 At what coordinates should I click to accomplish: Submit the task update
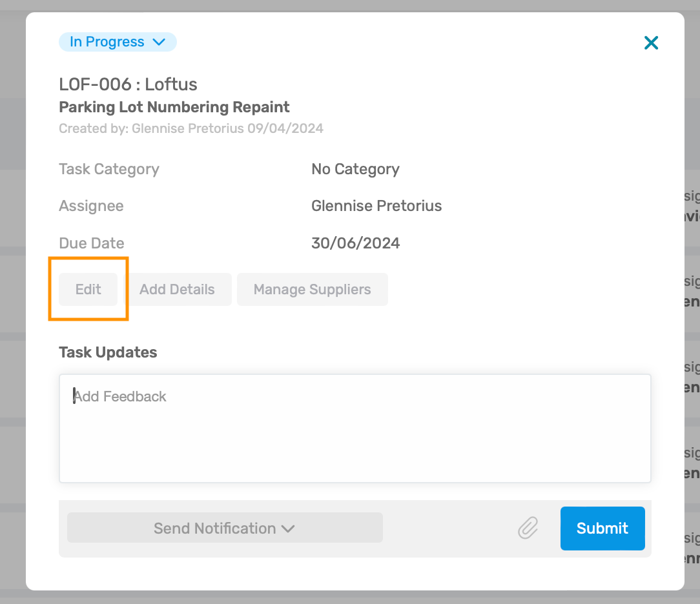coord(602,528)
